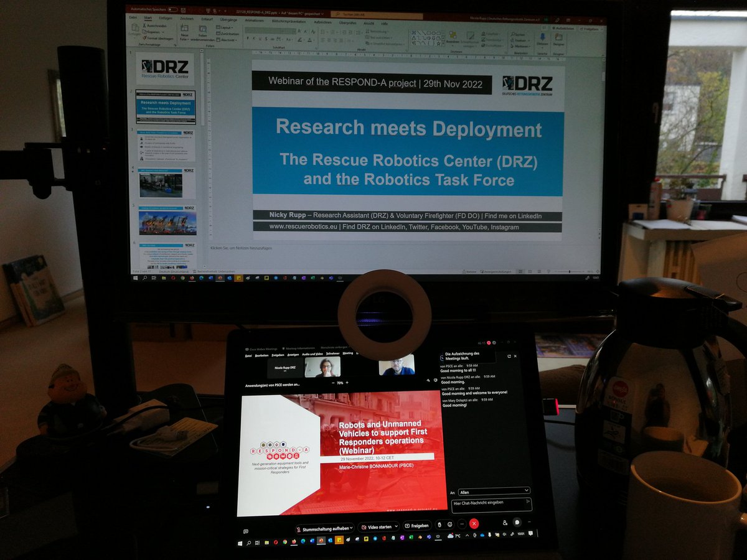Switch to the Zeichnen ribbon tab

pyautogui.click(x=187, y=19)
